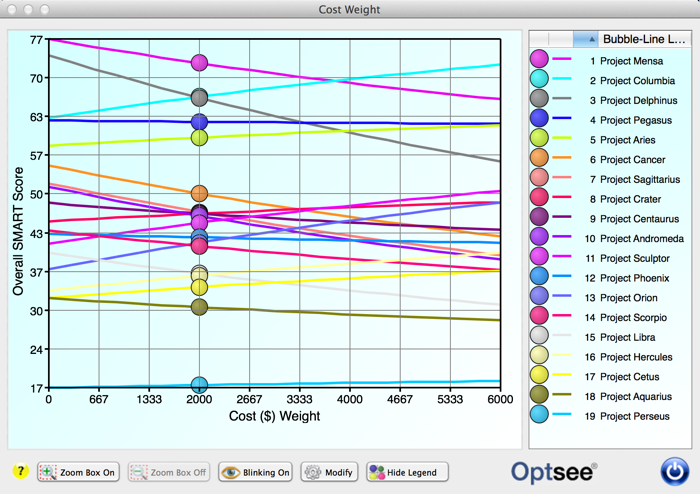700x494 pixels.
Task: Click the blue power icon
Action: click(675, 470)
